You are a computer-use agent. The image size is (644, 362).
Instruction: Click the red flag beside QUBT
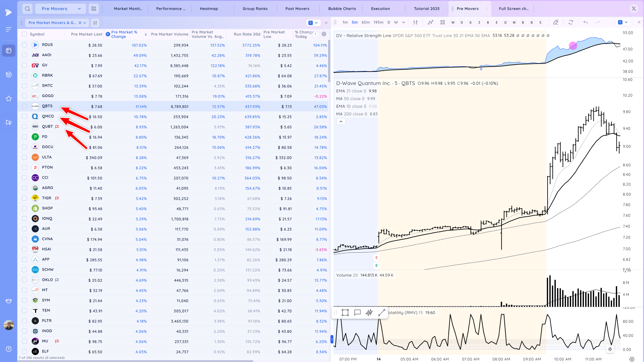click(x=57, y=127)
